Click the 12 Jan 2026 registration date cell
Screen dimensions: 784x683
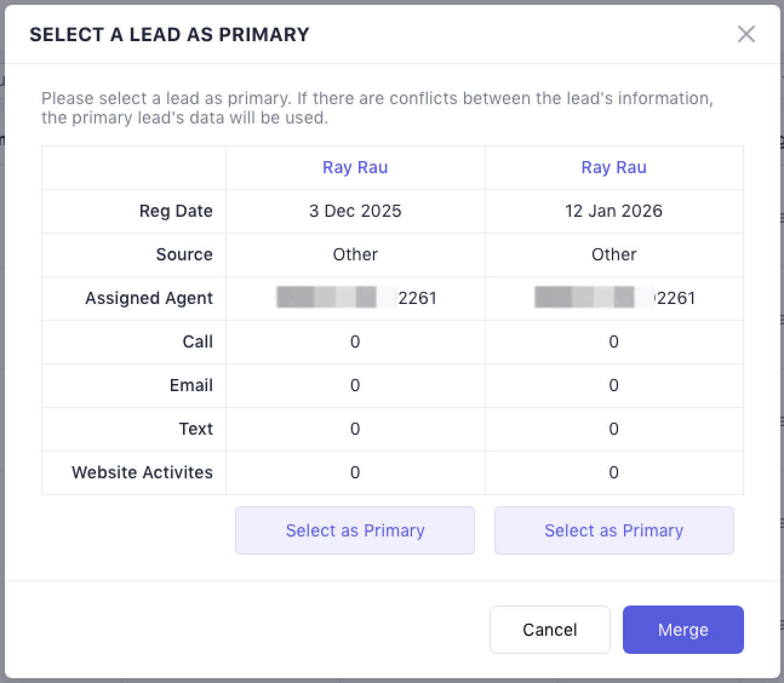coord(614,211)
